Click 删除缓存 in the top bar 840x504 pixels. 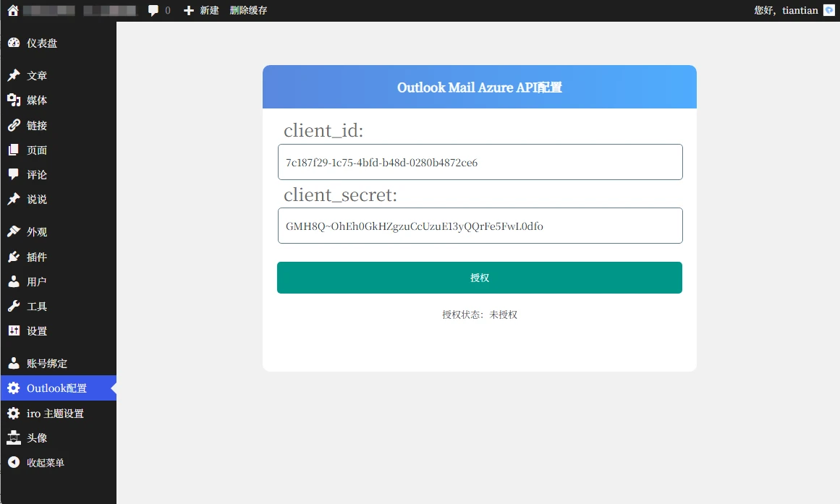[x=248, y=10]
